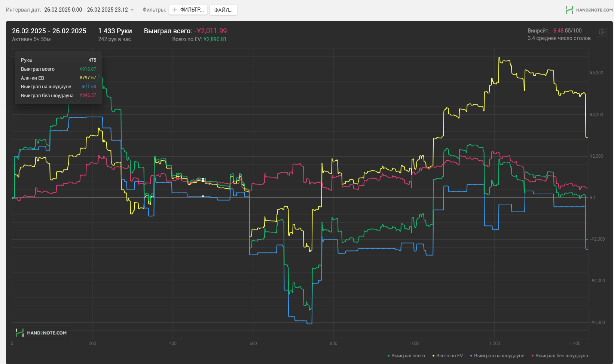Click the 26.02.2025 - 26.02.2025 chart title
Viewport: 614px width, 364px height.
(x=49, y=31)
